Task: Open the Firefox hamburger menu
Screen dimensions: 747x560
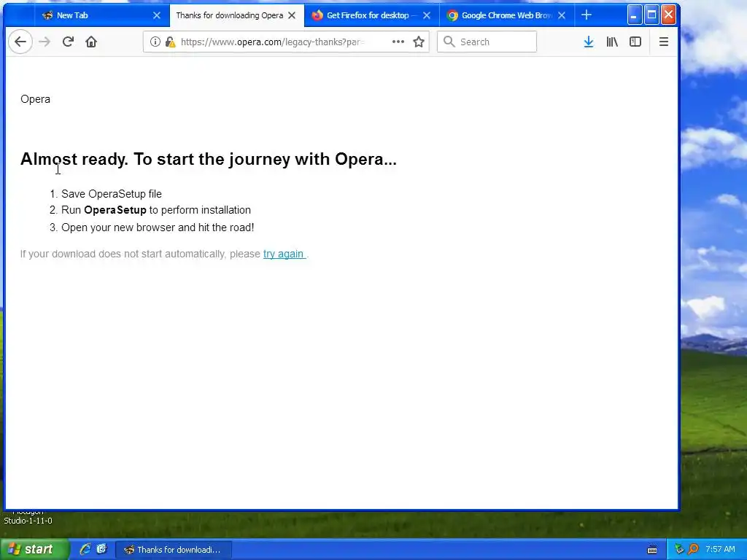Action: click(x=664, y=42)
